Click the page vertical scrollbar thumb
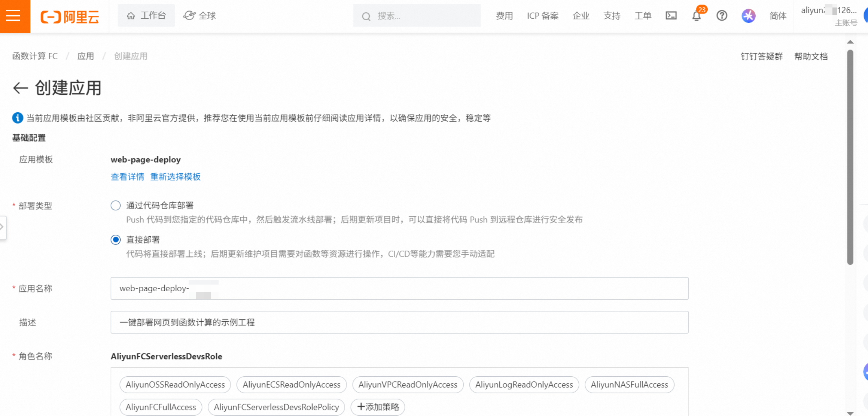The width and height of the screenshot is (868, 416). tap(850, 157)
